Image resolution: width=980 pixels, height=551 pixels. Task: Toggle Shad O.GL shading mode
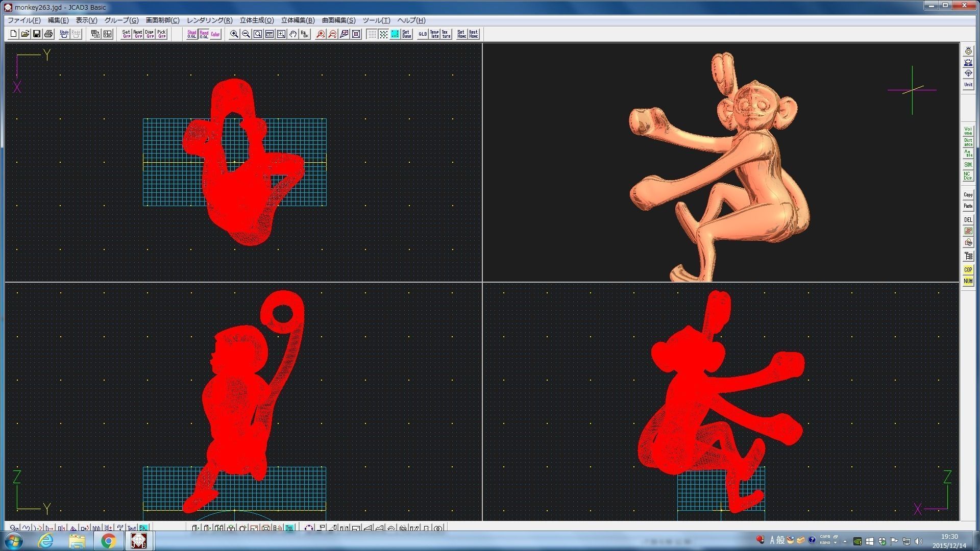click(x=191, y=34)
